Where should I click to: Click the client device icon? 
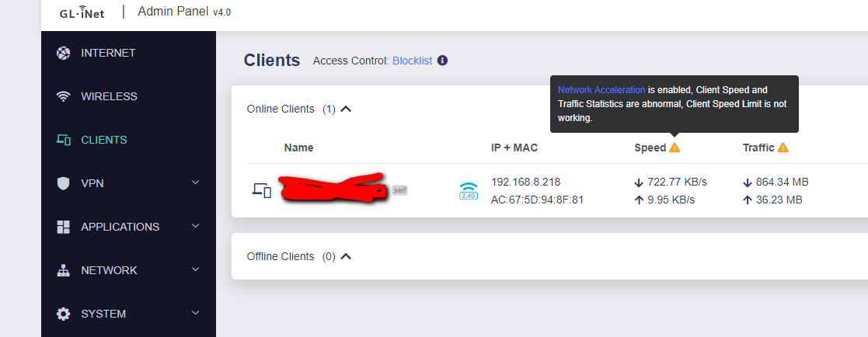pyautogui.click(x=262, y=190)
